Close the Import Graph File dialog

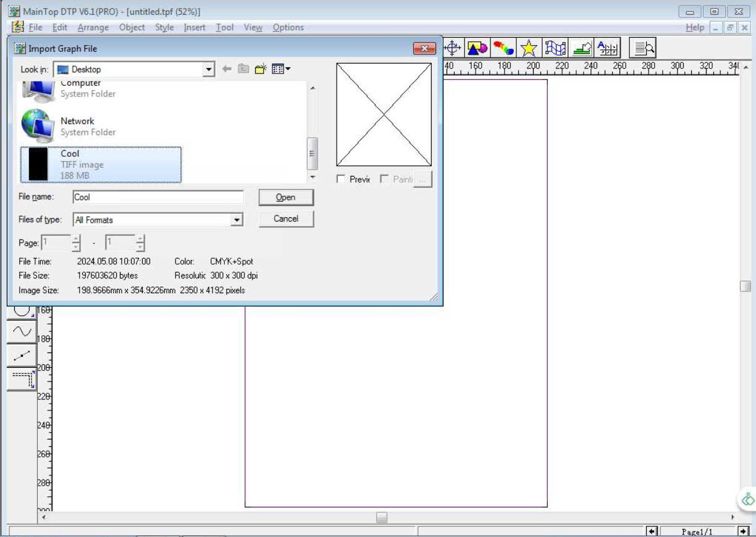pos(424,48)
